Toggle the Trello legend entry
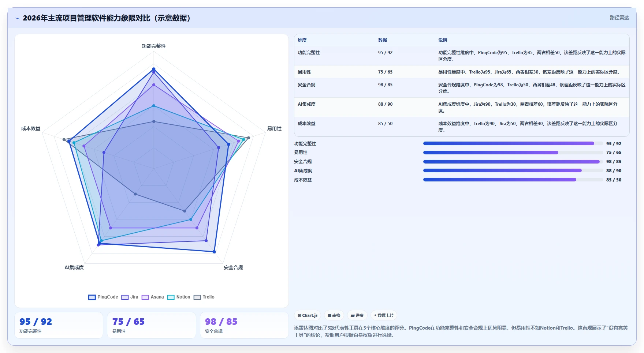 [204, 297]
